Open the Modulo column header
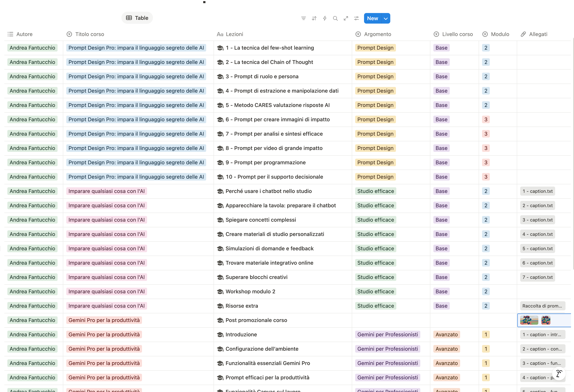 tap(500, 34)
